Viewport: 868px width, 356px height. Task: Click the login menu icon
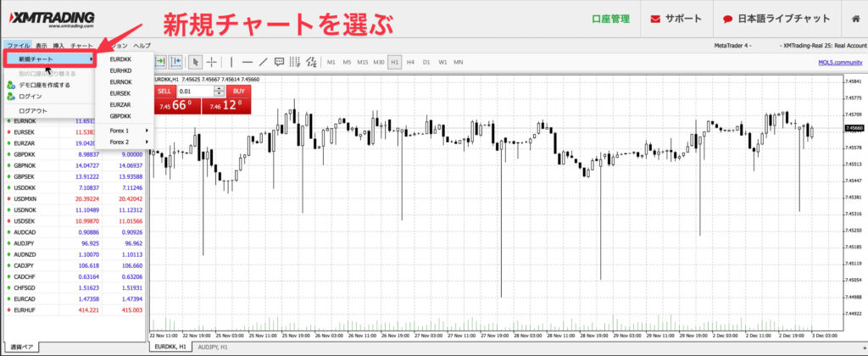coord(11,97)
